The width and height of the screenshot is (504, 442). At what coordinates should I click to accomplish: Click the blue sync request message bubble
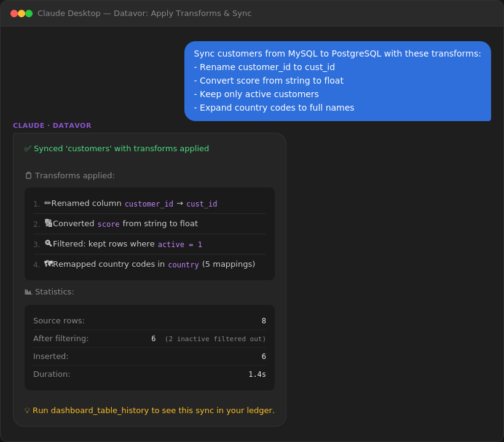pyautogui.click(x=337, y=81)
